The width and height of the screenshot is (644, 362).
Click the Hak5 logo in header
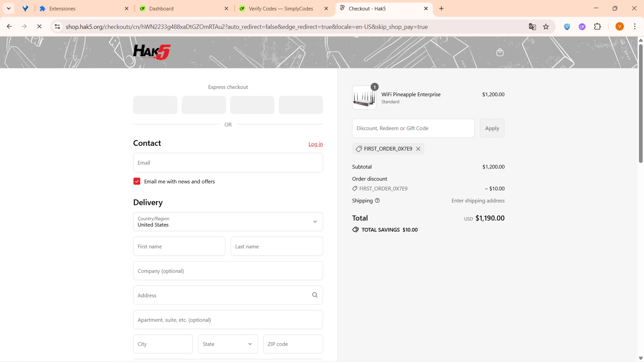point(152,52)
